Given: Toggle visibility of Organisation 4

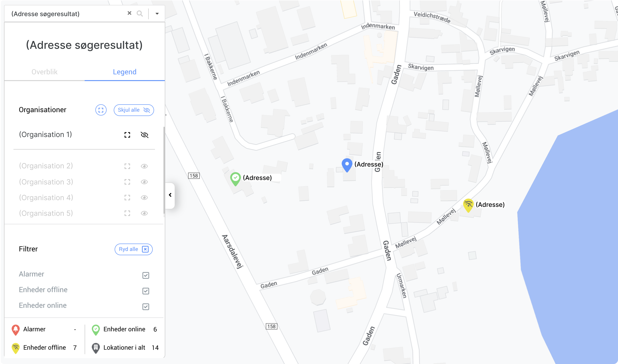Looking at the screenshot, I should (144, 198).
